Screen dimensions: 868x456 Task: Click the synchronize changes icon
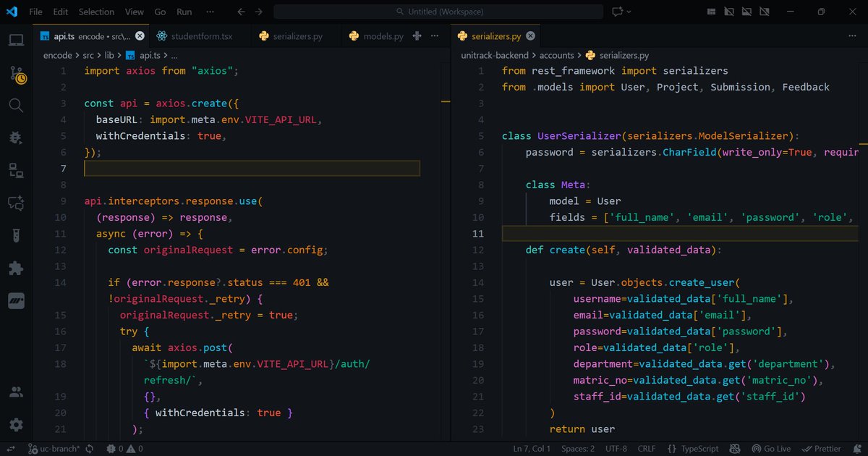pyautogui.click(x=90, y=449)
